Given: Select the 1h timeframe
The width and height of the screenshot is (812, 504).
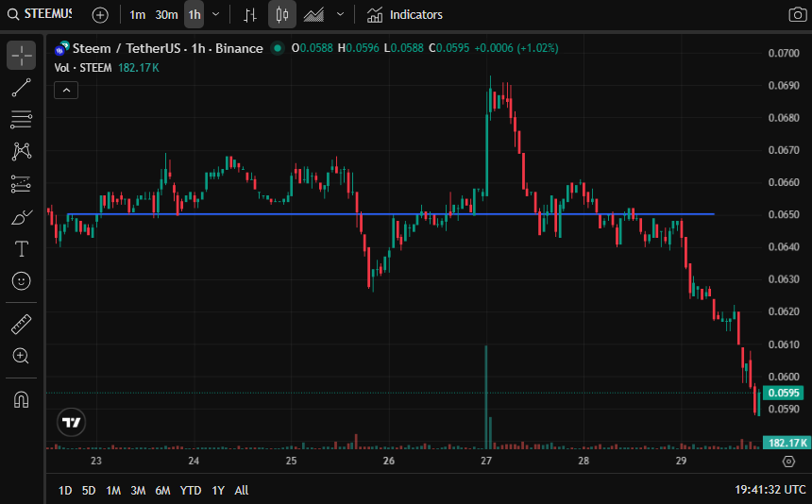Looking at the screenshot, I should tap(195, 15).
